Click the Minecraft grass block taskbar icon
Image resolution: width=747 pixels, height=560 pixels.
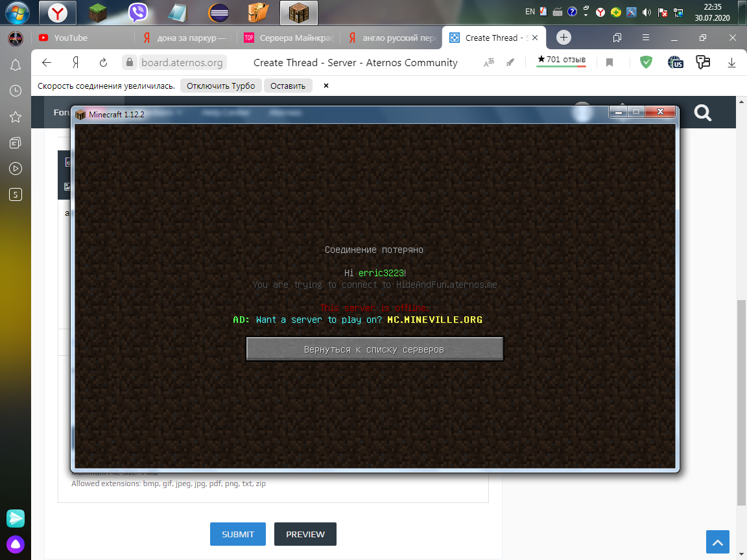pyautogui.click(x=98, y=13)
